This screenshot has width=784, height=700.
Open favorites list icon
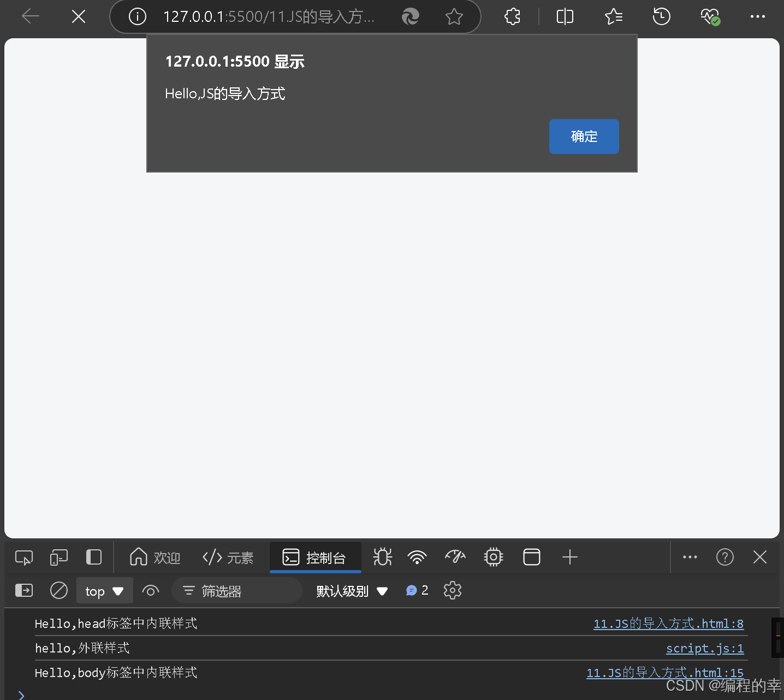click(x=614, y=17)
